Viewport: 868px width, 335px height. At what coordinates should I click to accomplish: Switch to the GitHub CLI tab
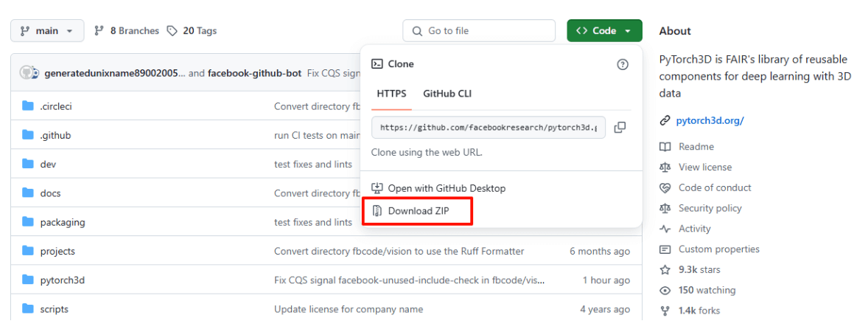pos(447,94)
